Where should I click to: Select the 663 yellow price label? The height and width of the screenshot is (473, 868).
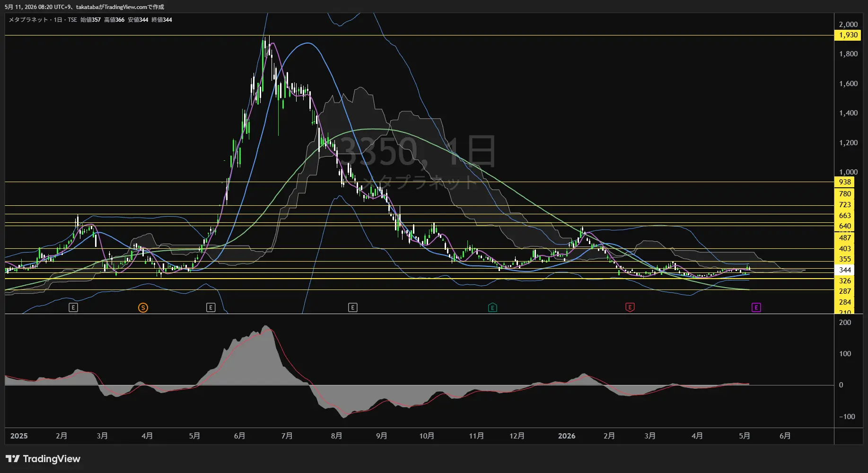coord(845,216)
